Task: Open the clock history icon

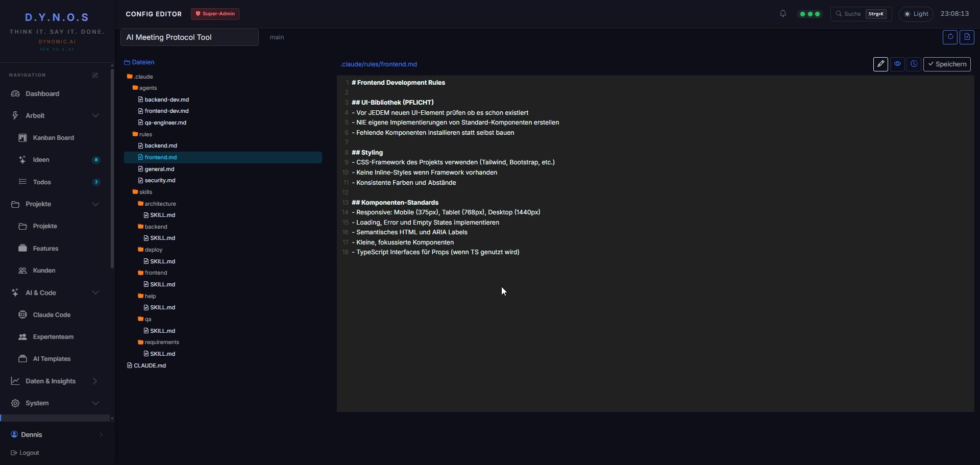Action: (914, 64)
